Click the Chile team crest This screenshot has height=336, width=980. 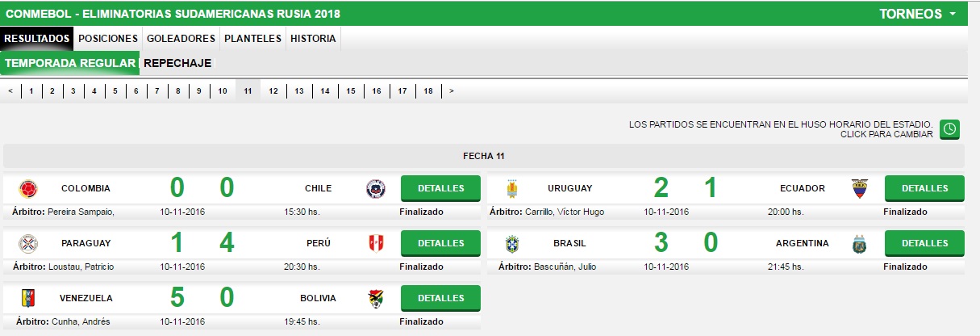point(376,189)
